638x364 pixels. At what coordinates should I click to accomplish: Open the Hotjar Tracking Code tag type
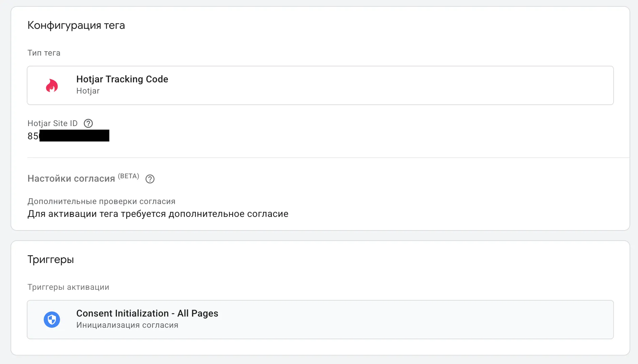pyautogui.click(x=320, y=85)
